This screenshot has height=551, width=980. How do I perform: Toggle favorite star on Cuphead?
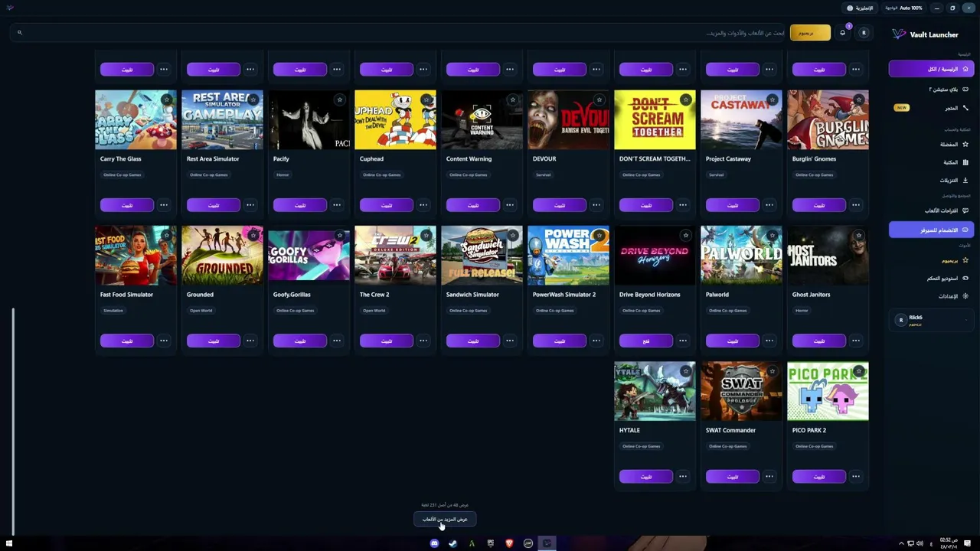[426, 99]
